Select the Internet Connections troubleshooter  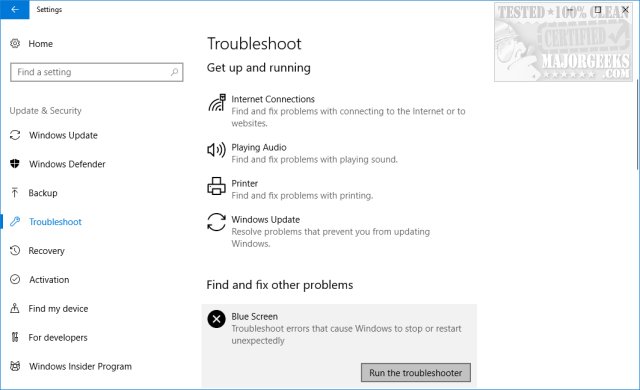pos(339,111)
